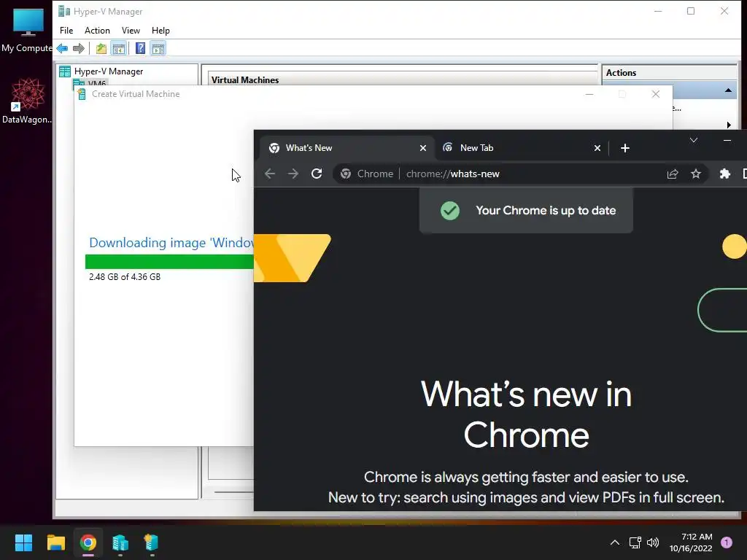
Task: Share this page icon in address bar
Action: click(x=672, y=174)
